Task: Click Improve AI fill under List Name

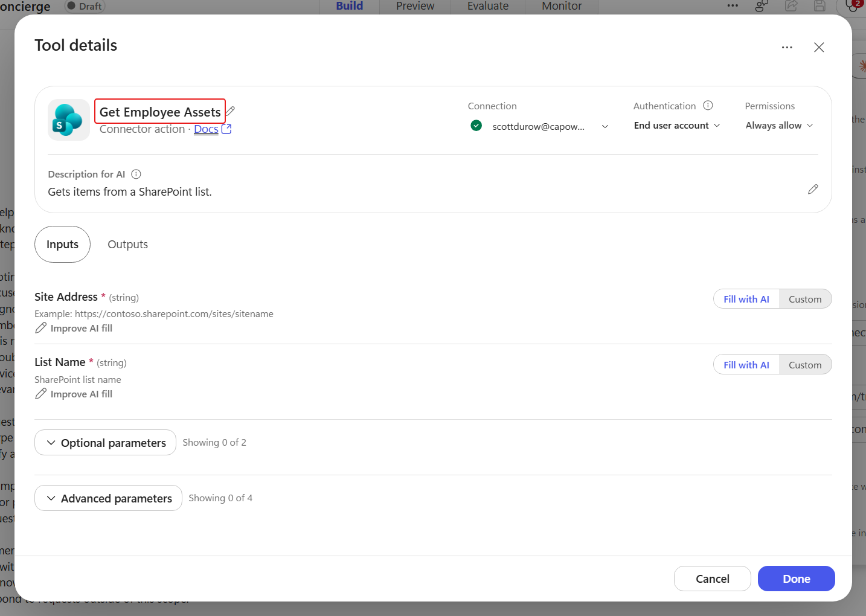Action: 74,394
